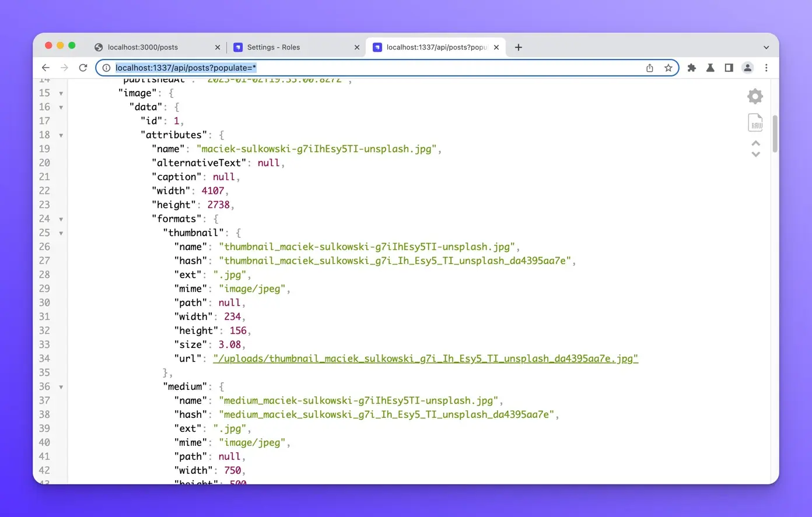This screenshot has width=812, height=517.
Task: Click the "alternativeText" key on line 20
Action: [199, 163]
